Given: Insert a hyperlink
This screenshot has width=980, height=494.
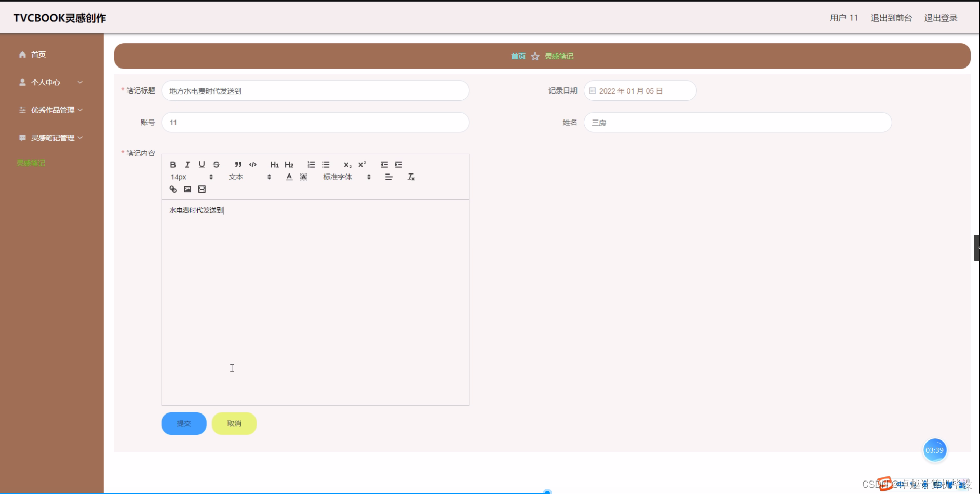Looking at the screenshot, I should (x=173, y=190).
